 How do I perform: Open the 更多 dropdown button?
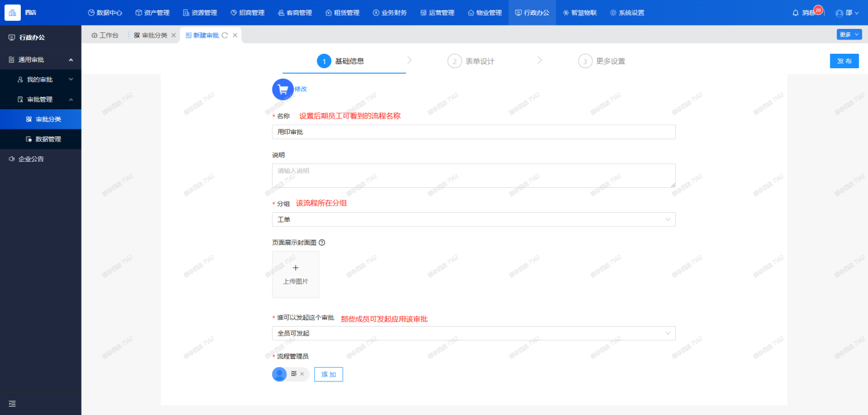pos(849,34)
